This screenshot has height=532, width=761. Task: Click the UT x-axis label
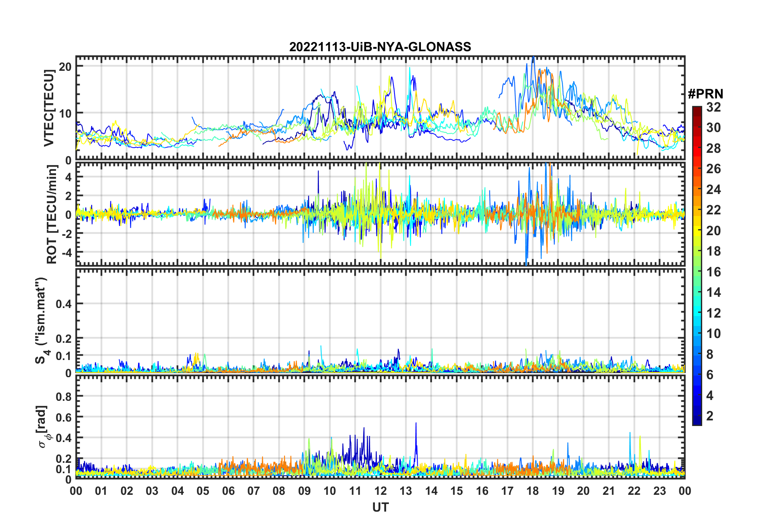(x=380, y=507)
